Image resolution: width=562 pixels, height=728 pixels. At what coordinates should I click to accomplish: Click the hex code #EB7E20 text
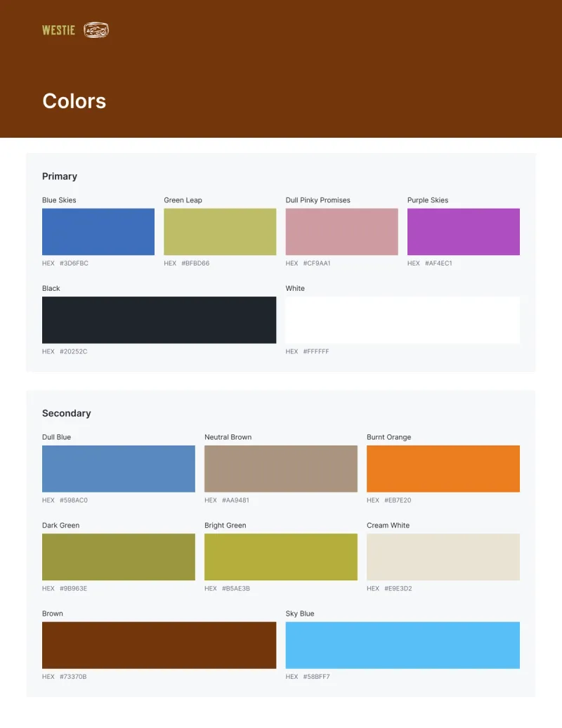coord(398,500)
